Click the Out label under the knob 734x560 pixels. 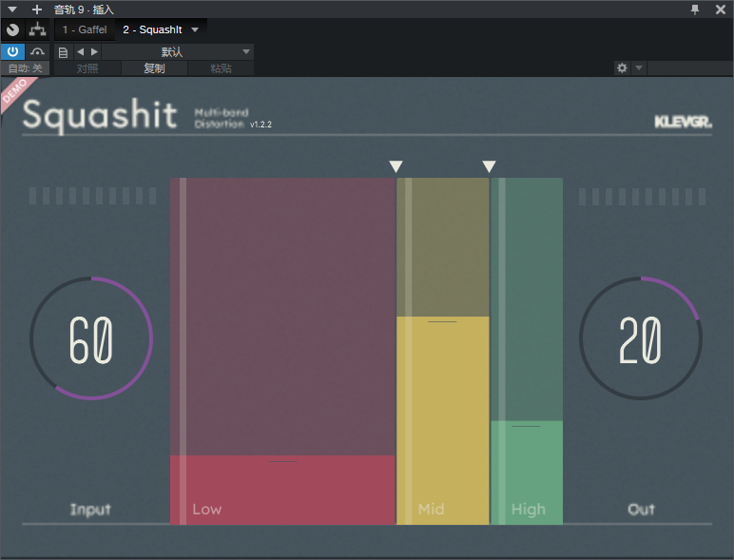coord(642,510)
